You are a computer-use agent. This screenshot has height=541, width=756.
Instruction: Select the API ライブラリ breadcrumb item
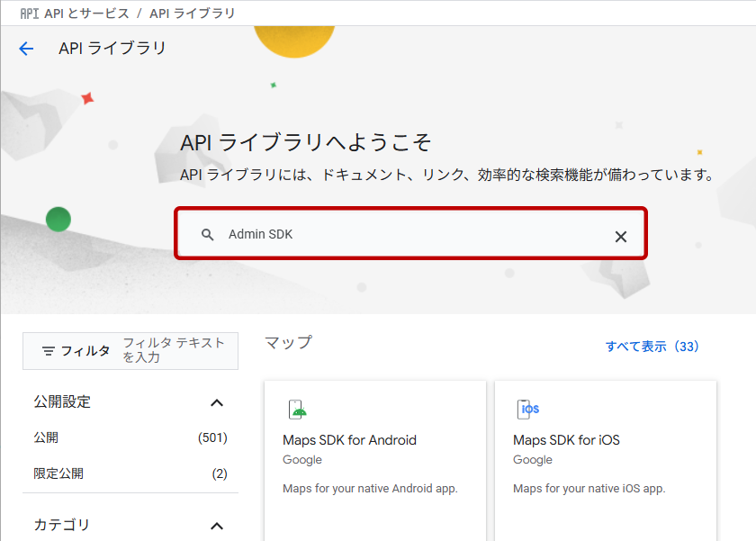(193, 14)
